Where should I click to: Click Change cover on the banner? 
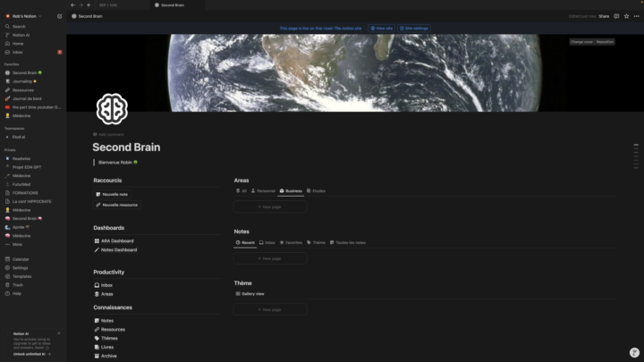[x=581, y=42]
